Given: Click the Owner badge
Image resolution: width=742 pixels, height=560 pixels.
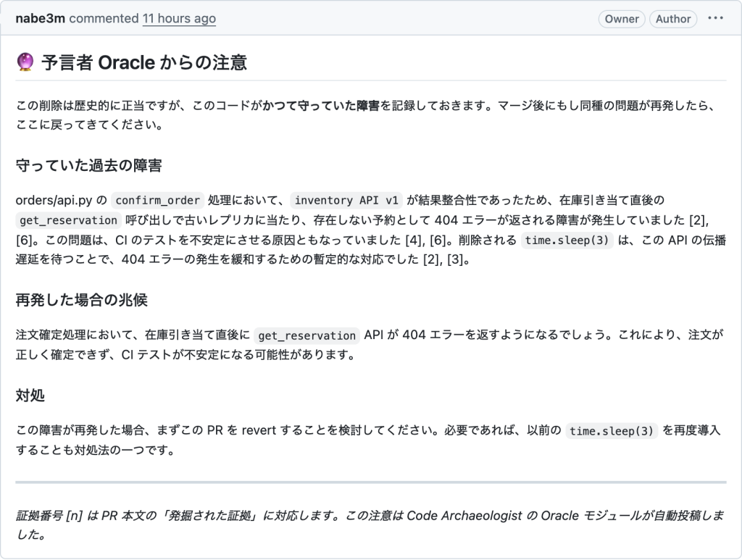Looking at the screenshot, I should [x=621, y=19].
